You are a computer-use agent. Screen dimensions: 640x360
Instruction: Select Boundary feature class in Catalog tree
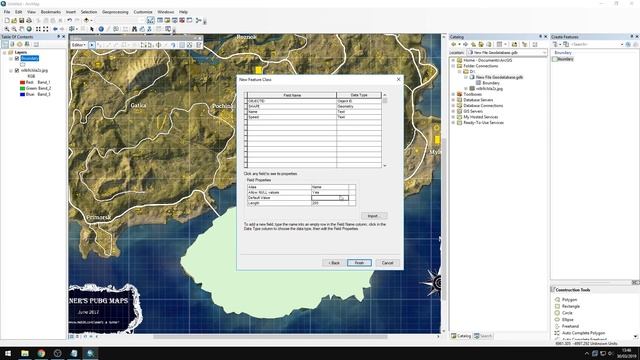pyautogui.click(x=491, y=83)
